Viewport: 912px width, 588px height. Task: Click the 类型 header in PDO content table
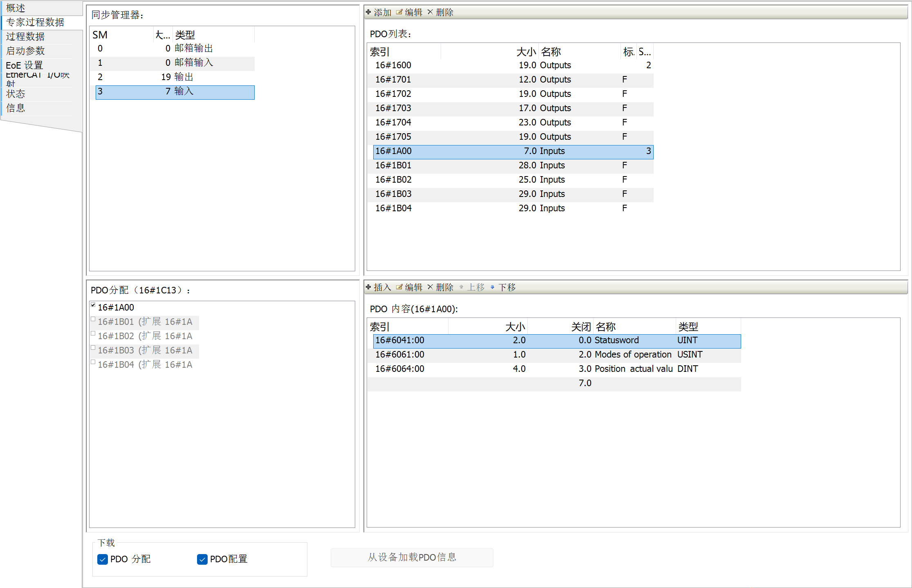708,327
